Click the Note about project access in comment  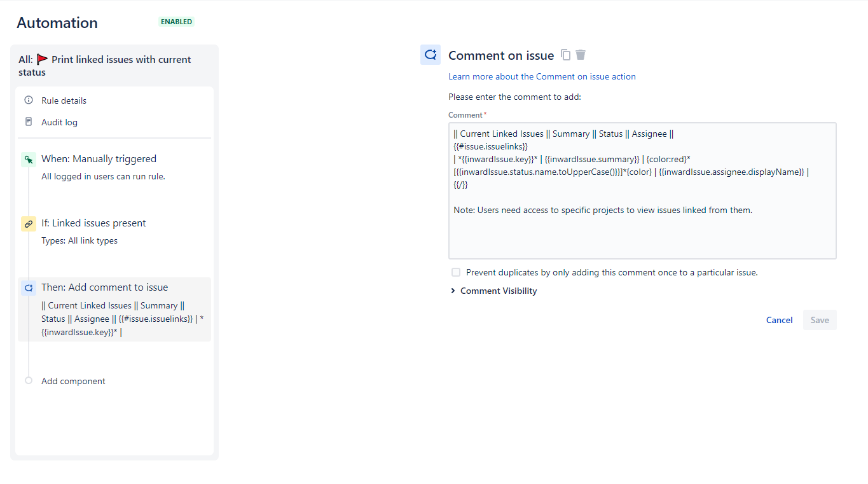(603, 210)
